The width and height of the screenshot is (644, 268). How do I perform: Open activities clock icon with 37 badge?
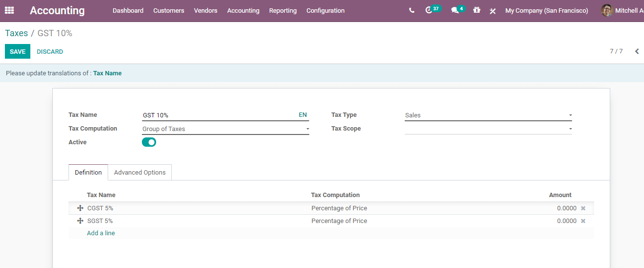click(x=432, y=10)
